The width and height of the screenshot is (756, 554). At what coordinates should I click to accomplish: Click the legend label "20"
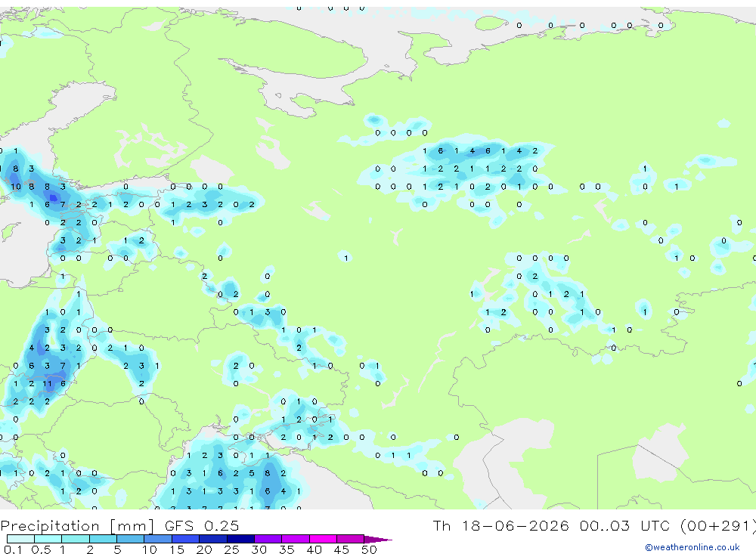(x=204, y=549)
